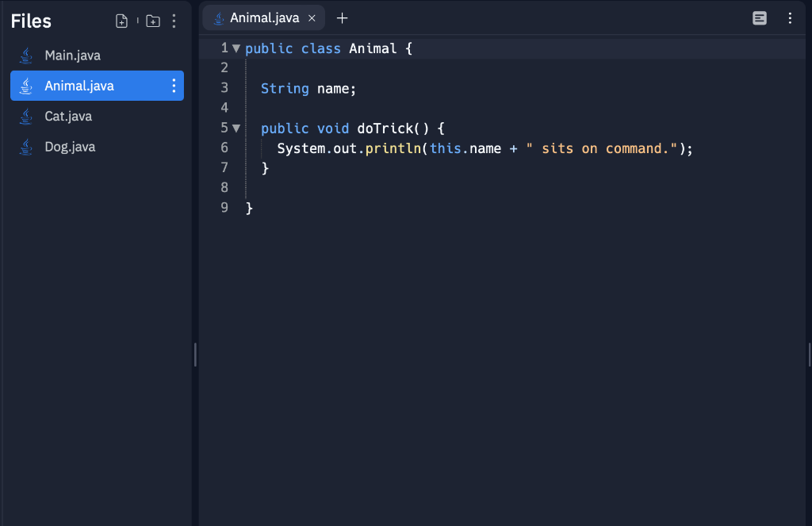
Task: Open a new tab with the plus button
Action: click(x=342, y=17)
